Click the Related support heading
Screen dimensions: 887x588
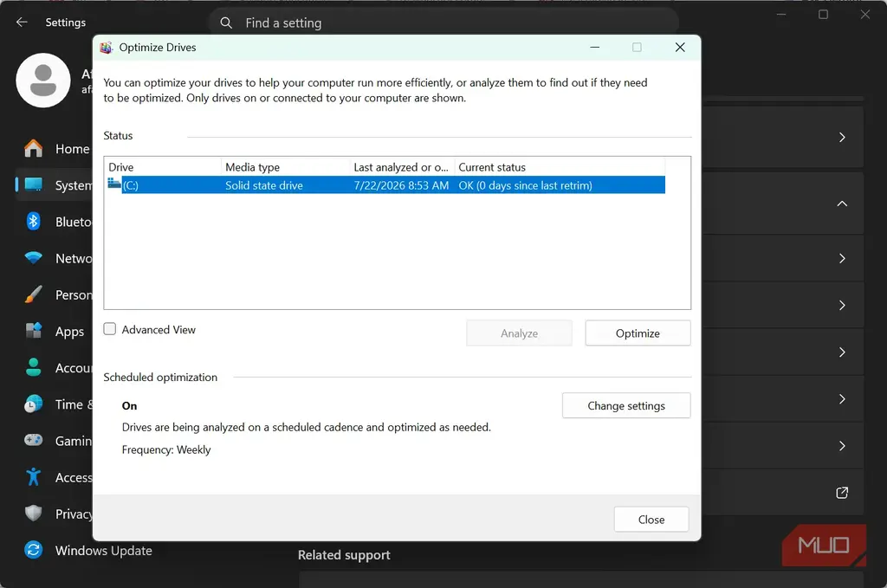point(344,554)
